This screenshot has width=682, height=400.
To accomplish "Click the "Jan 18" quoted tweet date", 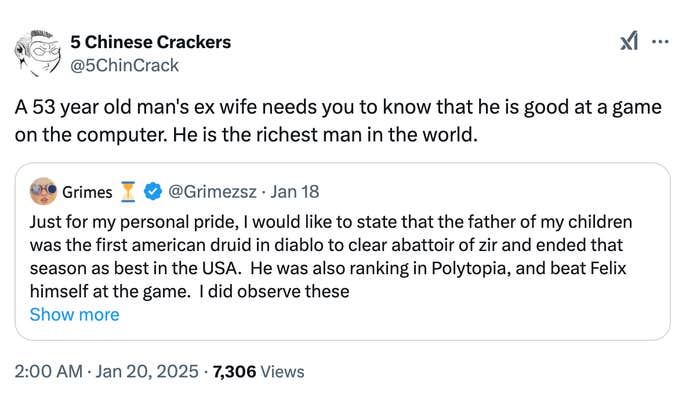I will [x=296, y=190].
